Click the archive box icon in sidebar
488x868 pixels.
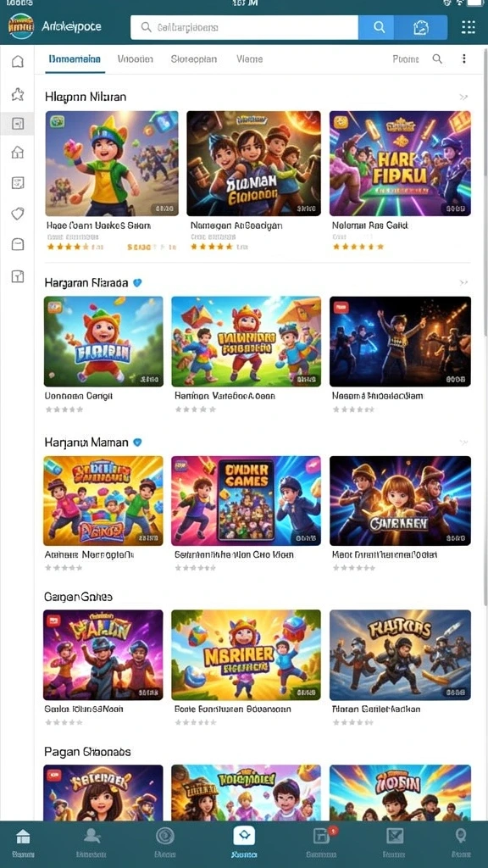click(x=18, y=244)
